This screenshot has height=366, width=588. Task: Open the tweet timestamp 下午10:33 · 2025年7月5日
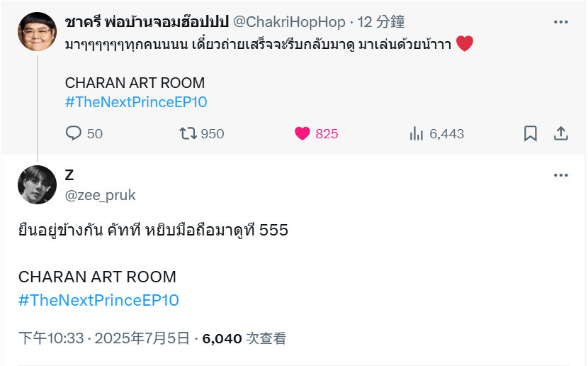104,338
